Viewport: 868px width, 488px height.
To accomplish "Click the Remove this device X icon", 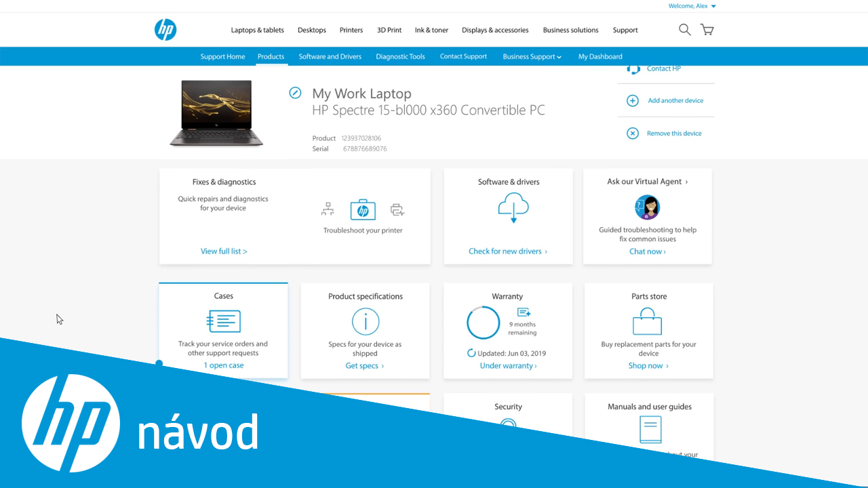I will tap(632, 133).
